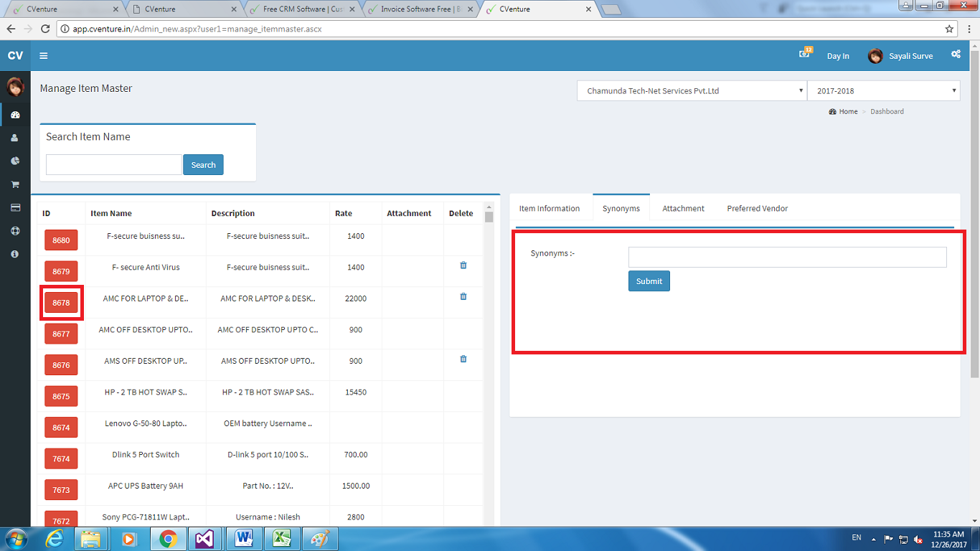Open the settings gears icon in the header
The height and width of the screenshot is (551, 980).
956,55
